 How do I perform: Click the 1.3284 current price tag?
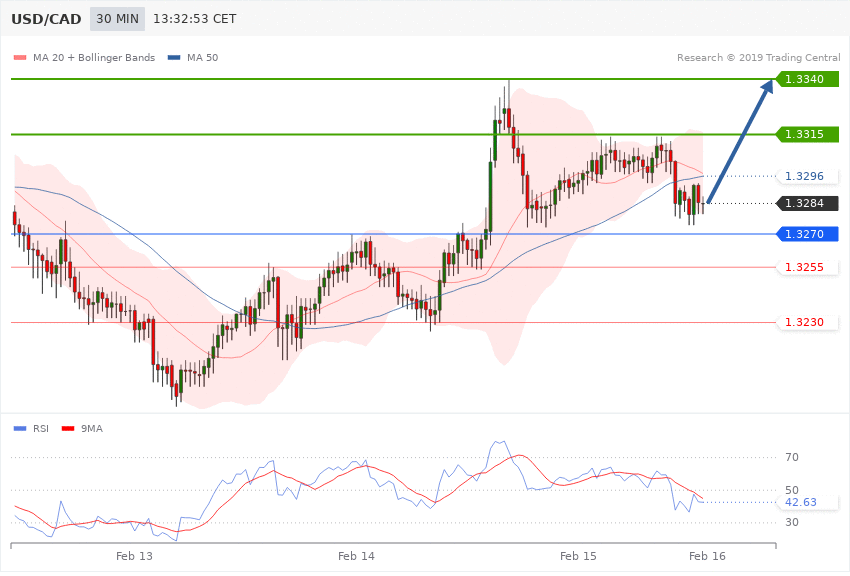[x=807, y=203]
